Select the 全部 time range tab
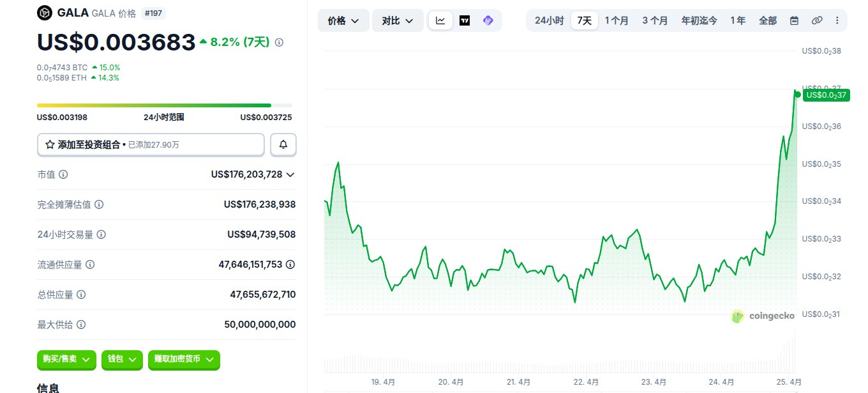 click(x=768, y=20)
